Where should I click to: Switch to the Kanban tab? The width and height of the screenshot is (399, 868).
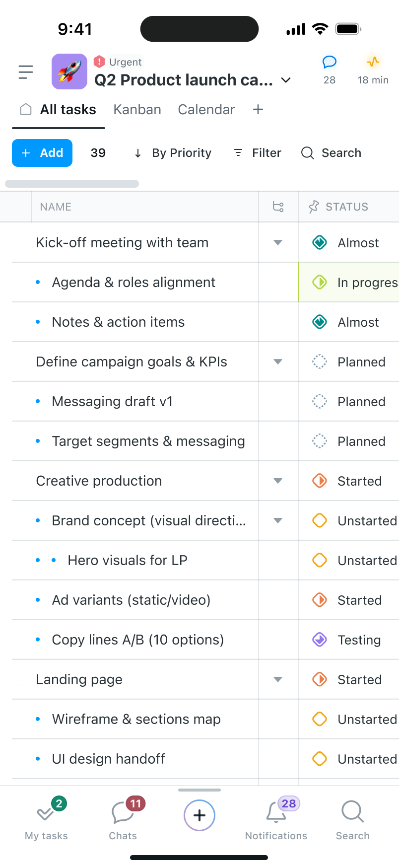coord(137,110)
